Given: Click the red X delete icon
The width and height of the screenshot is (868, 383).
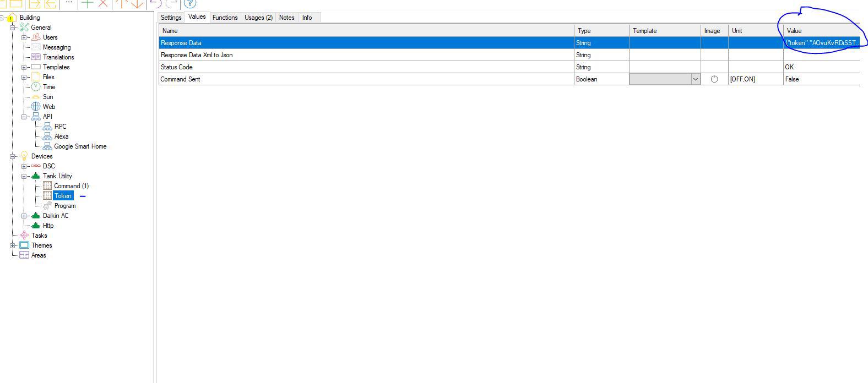Looking at the screenshot, I should point(103,3).
